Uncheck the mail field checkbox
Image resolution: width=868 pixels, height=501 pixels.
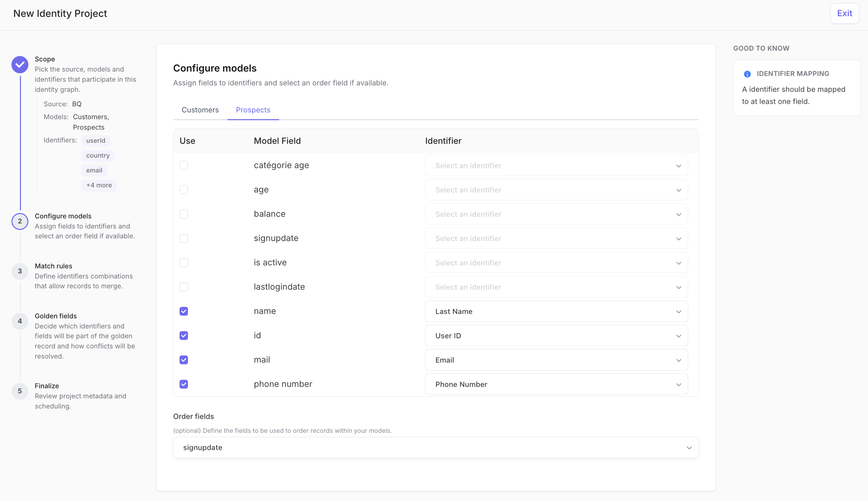click(184, 360)
